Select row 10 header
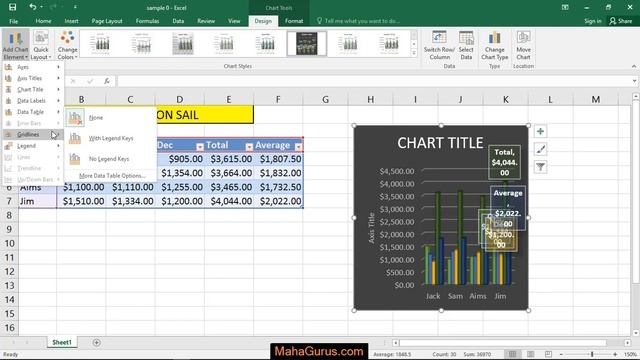 point(9,244)
